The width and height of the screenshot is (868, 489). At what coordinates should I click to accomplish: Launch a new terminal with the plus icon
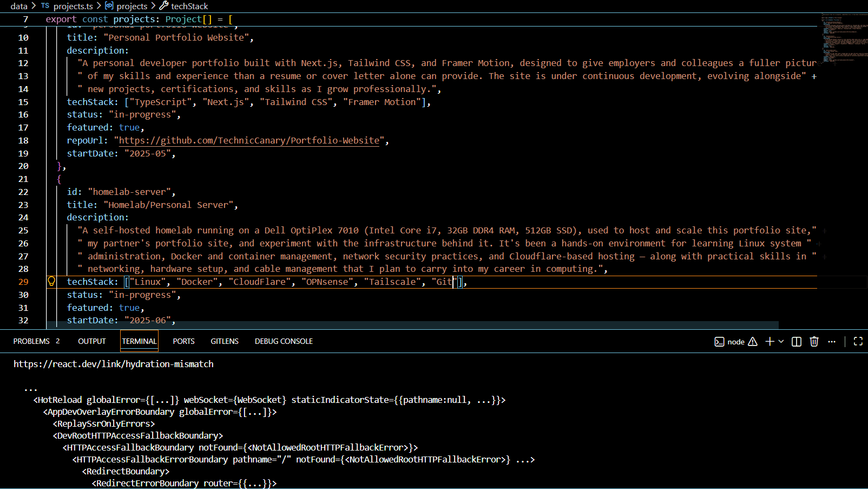770,341
